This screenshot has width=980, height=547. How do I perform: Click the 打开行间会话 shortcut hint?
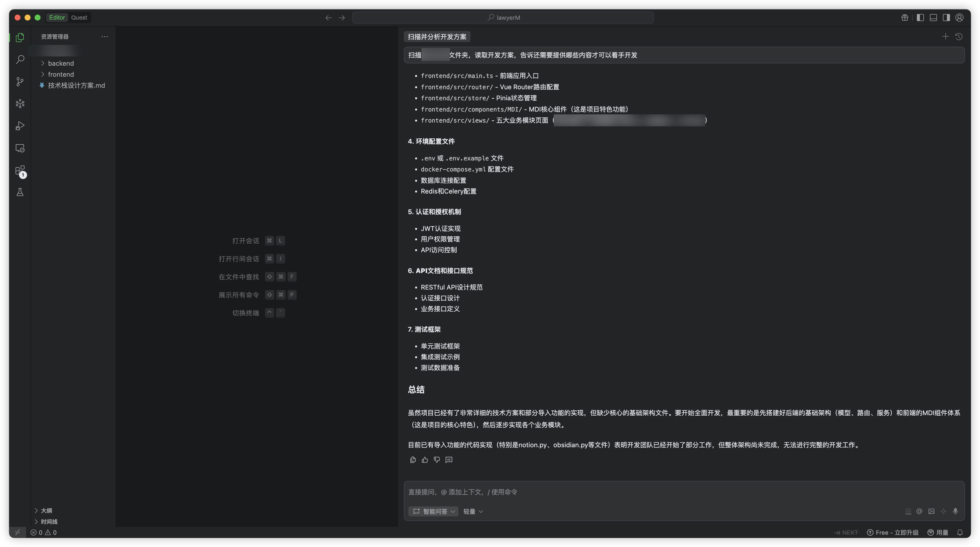(x=252, y=258)
